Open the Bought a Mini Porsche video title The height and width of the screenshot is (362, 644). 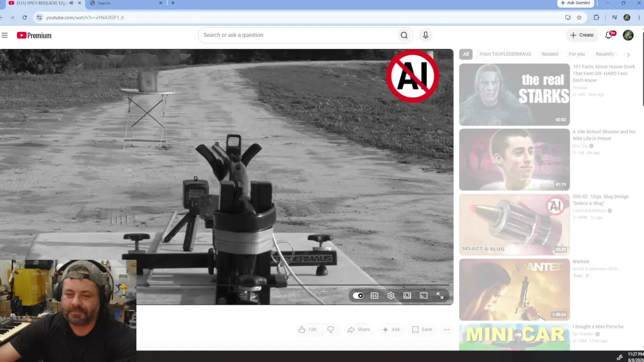click(x=598, y=327)
